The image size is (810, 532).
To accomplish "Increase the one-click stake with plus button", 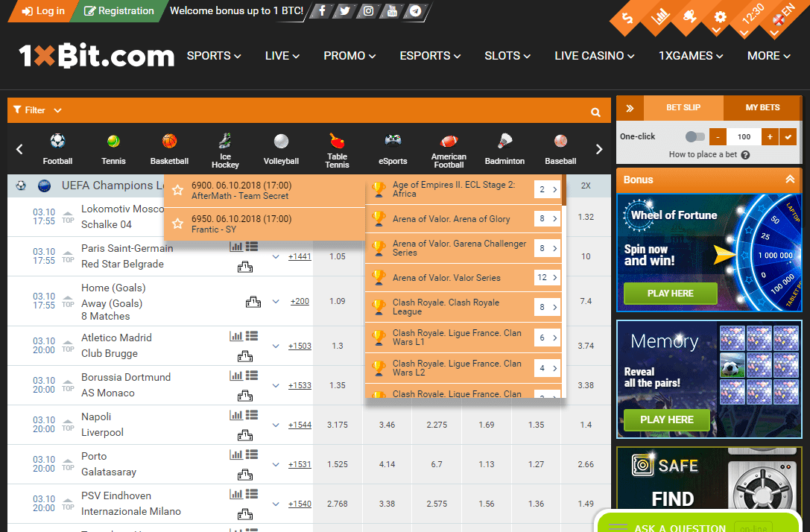I will click(770, 136).
